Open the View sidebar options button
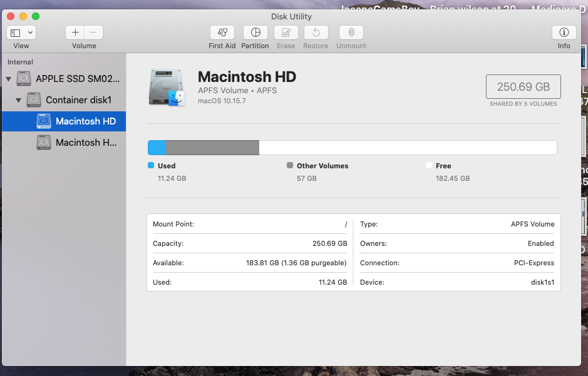 (x=21, y=33)
